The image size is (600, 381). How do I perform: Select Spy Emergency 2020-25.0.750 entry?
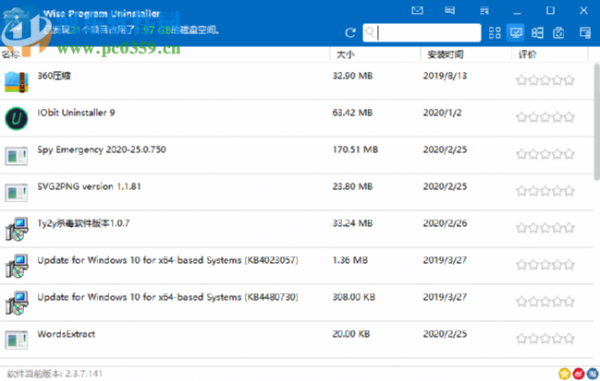297,155
